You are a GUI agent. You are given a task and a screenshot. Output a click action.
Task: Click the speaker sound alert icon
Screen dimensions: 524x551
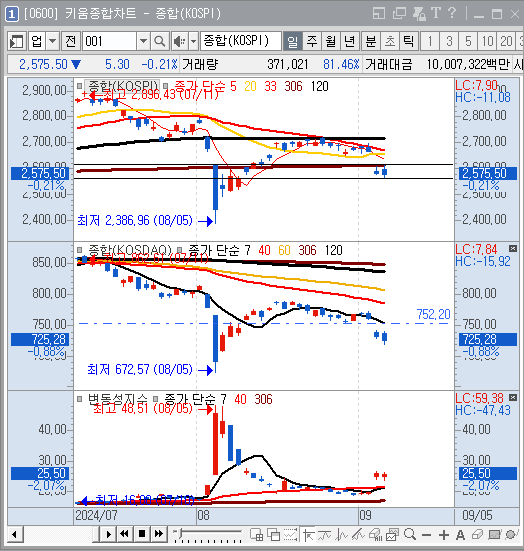pyautogui.click(x=180, y=41)
